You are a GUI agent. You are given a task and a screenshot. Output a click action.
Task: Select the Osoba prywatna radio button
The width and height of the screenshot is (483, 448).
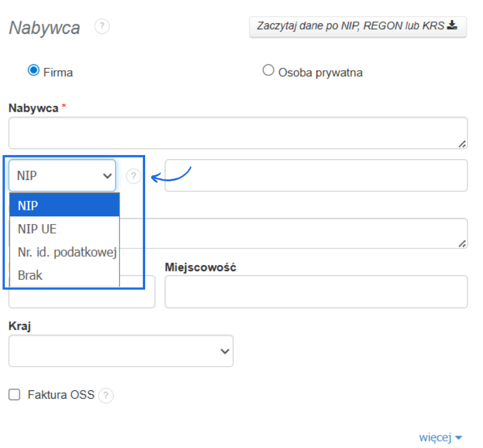pos(268,70)
